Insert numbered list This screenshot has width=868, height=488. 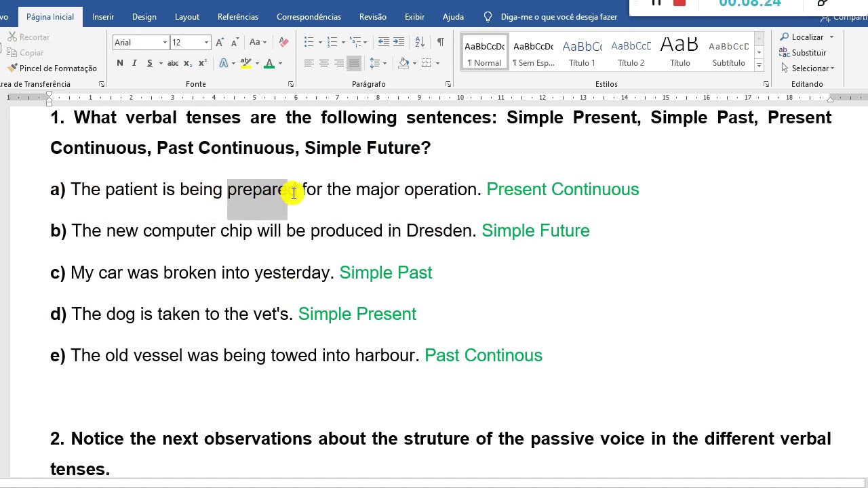[x=331, y=43]
